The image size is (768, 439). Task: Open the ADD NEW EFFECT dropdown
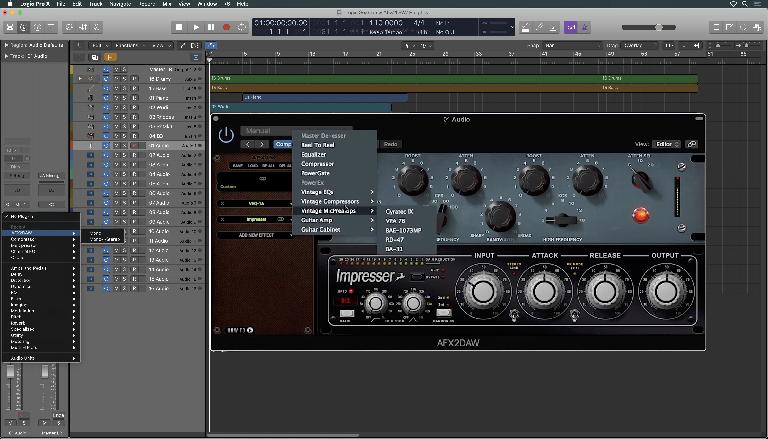click(256, 235)
